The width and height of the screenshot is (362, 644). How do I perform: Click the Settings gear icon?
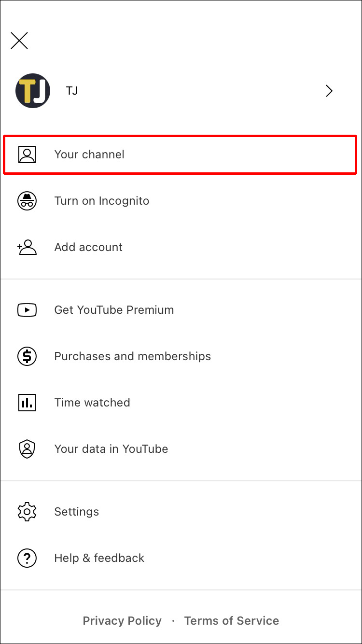[27, 512]
